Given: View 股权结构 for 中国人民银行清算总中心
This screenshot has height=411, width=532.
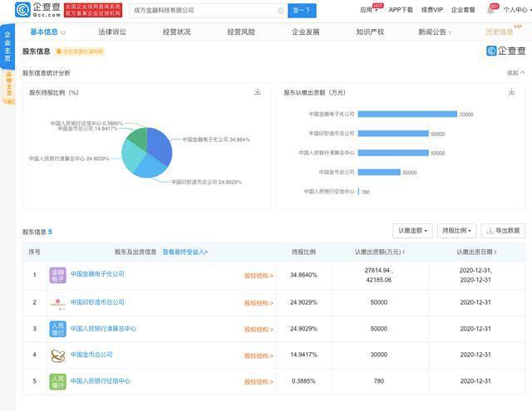Looking at the screenshot, I should 259,330.
